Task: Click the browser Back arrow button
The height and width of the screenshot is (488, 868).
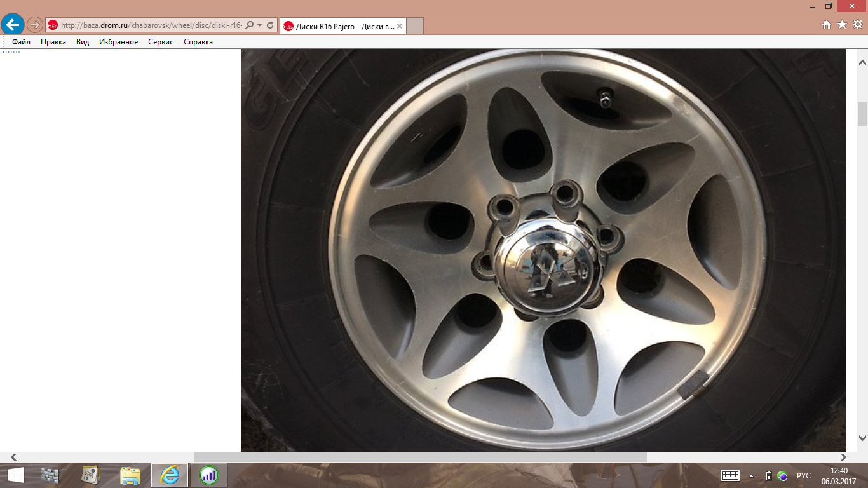Action: (12, 25)
